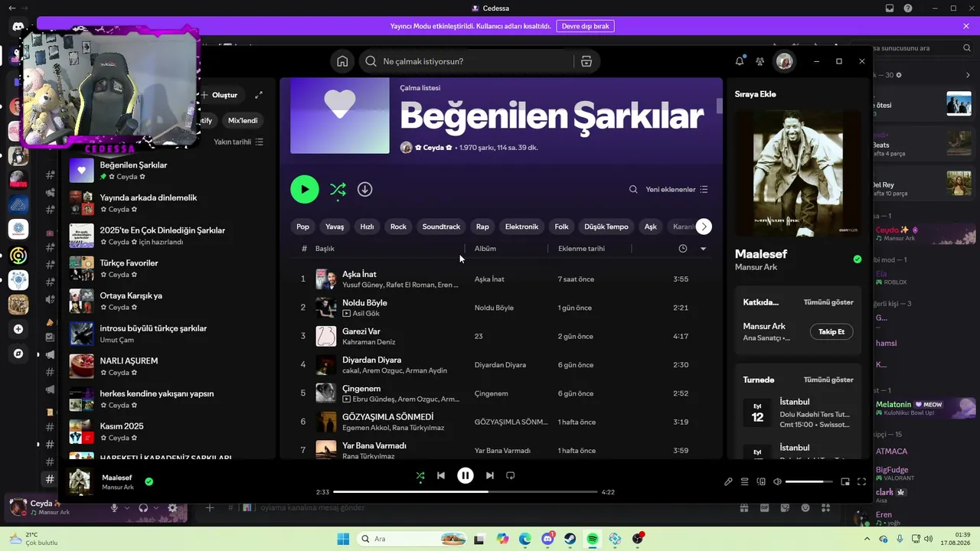
Task: Open the Mix'lendi library filter
Action: click(x=243, y=120)
